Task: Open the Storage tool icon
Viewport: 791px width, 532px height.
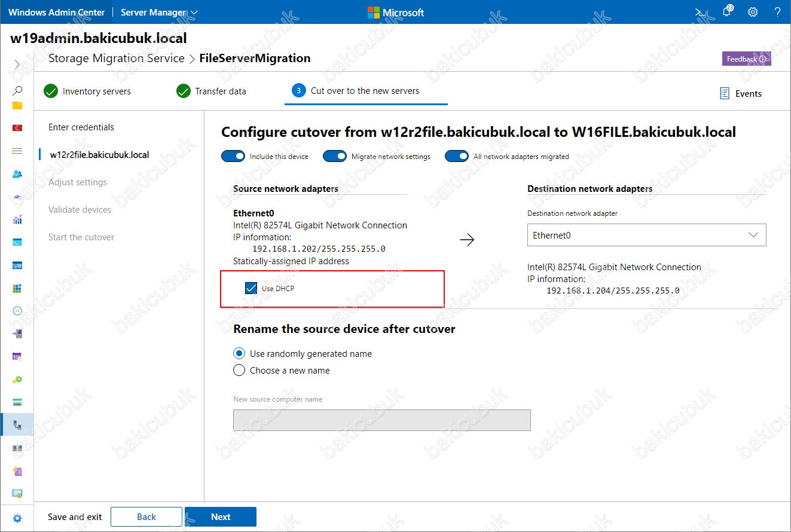Action: 17,402
